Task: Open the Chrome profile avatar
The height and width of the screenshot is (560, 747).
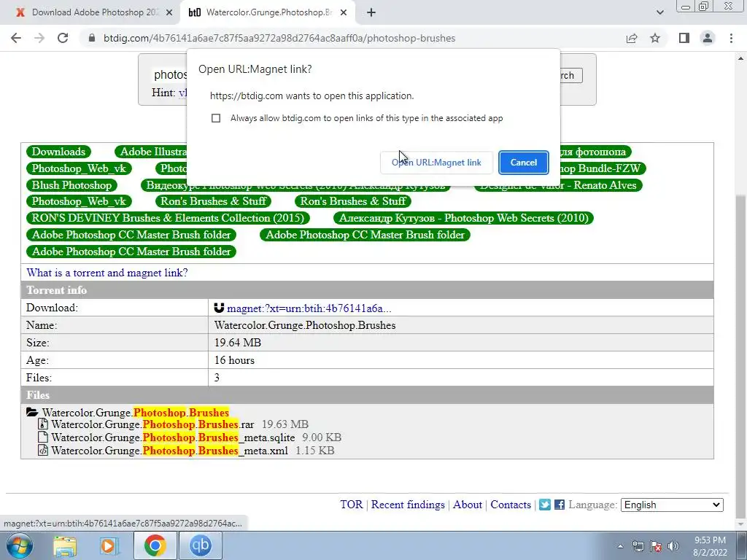Action: (x=708, y=38)
